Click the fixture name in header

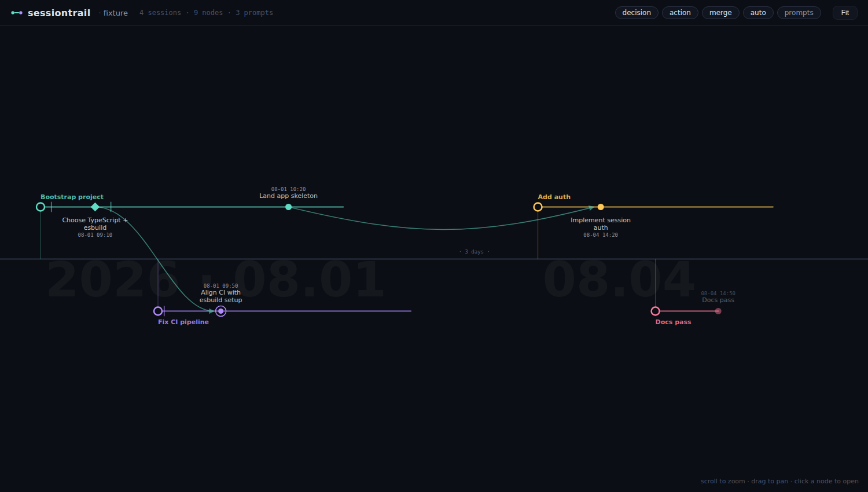pos(115,13)
